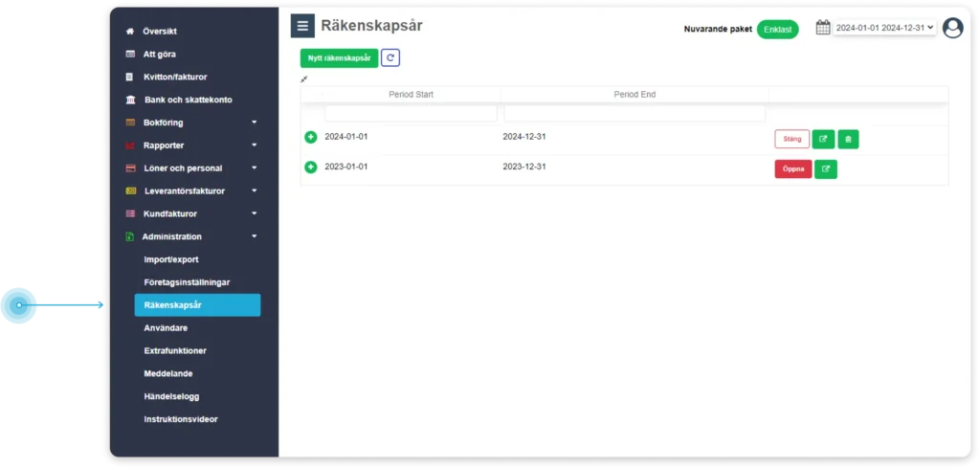Expand the Kundfakturor submenu arrow
980x469 pixels.
tap(254, 213)
